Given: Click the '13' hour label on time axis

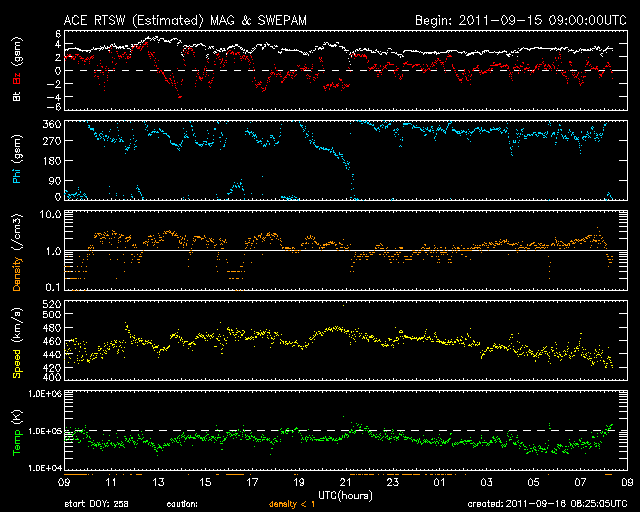Looking at the screenshot, I should click(158, 483).
